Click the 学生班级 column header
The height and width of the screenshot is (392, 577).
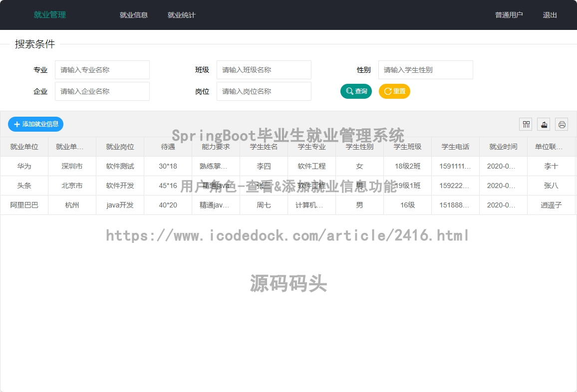(x=407, y=147)
